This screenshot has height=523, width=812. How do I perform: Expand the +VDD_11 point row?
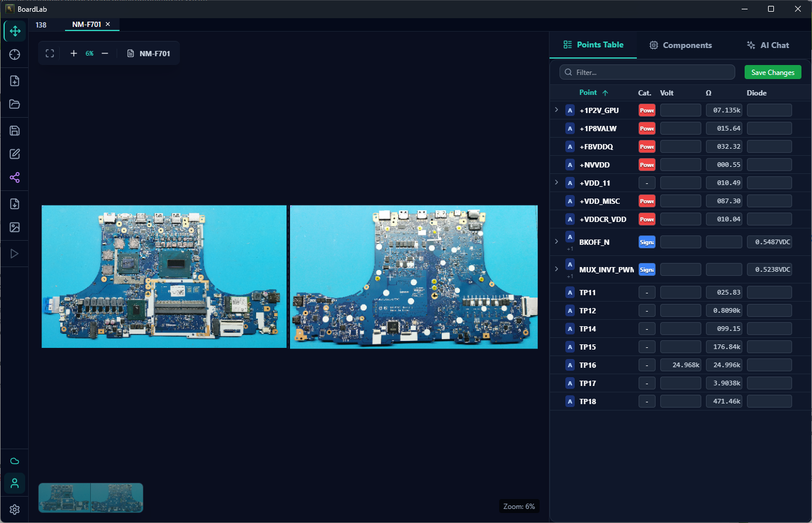[556, 182]
